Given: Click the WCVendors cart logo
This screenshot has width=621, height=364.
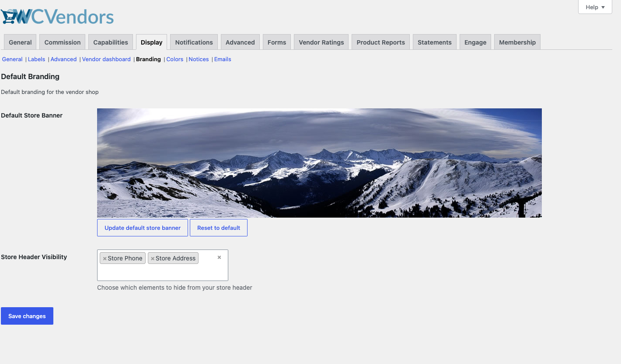Looking at the screenshot, I should pos(57,17).
